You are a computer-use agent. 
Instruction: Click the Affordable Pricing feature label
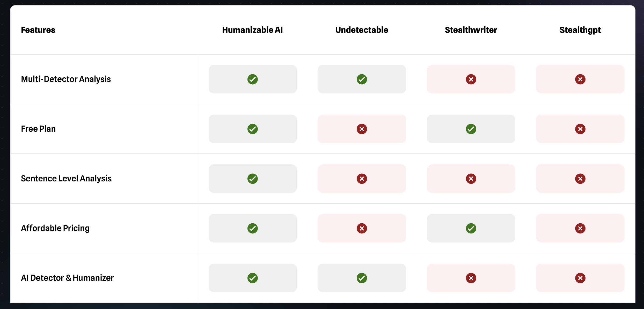click(55, 228)
